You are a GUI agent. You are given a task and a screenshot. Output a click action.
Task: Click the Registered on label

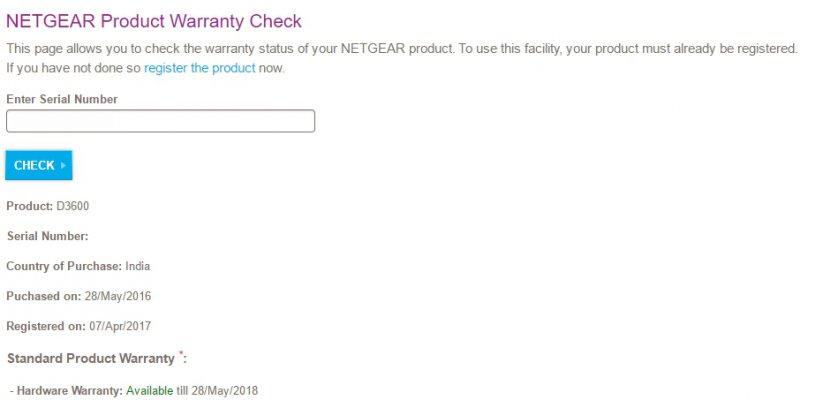tap(46, 326)
